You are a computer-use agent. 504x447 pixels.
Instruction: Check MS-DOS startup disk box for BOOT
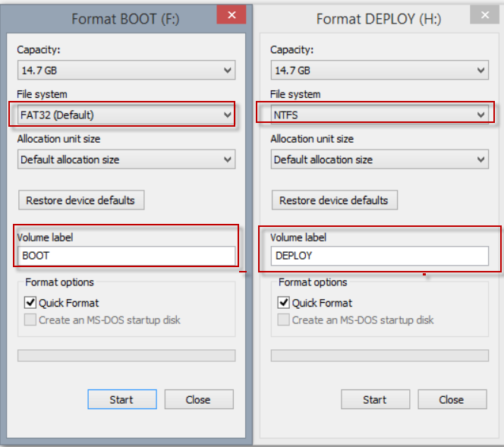tap(30, 320)
